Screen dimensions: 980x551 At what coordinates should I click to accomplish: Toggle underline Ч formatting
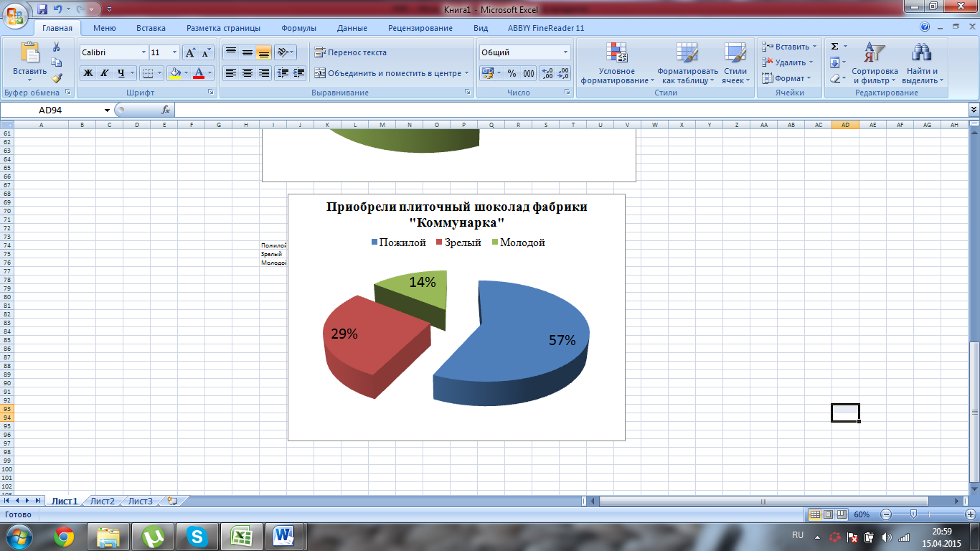point(121,73)
